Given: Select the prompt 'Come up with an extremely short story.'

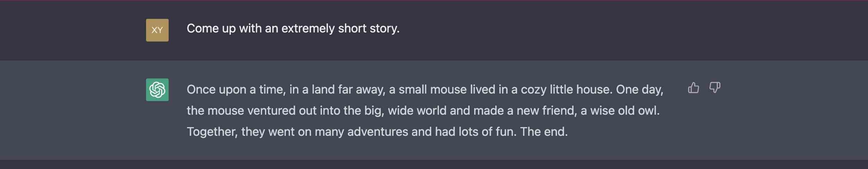Looking at the screenshot, I should click(x=293, y=29).
